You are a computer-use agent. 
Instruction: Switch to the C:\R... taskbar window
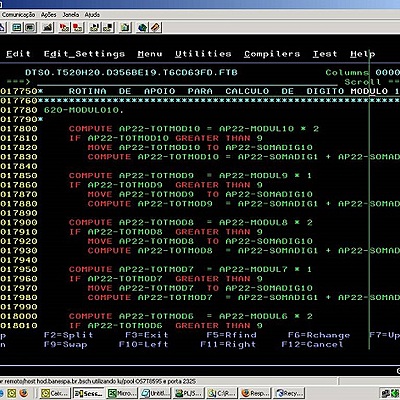pyautogui.click(x=222, y=394)
